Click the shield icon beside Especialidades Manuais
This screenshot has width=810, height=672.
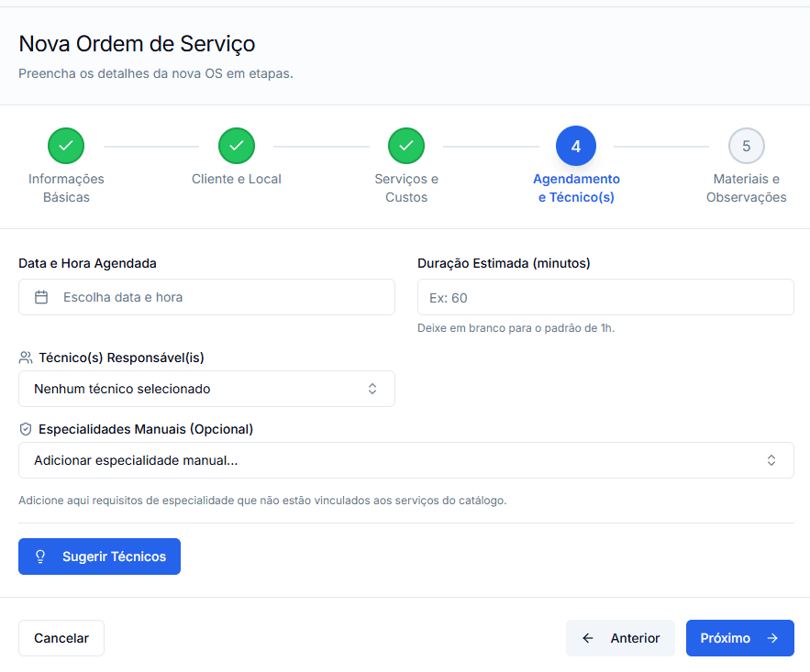(26, 429)
